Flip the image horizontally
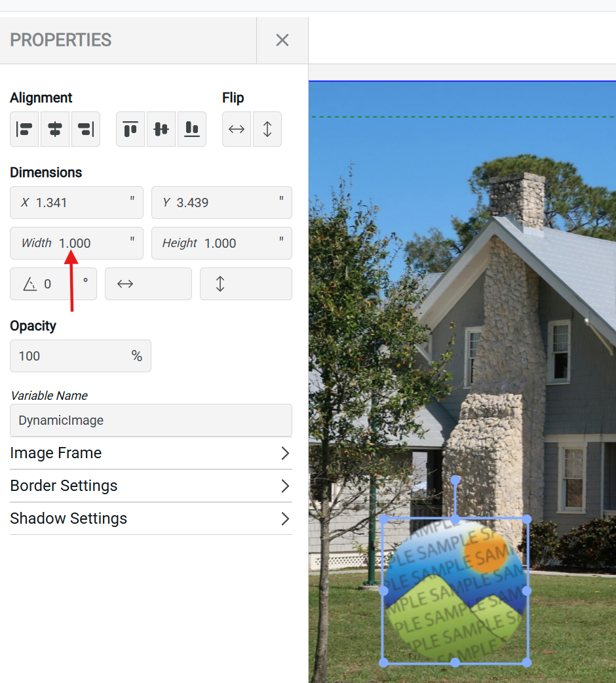616x683 pixels. click(x=237, y=129)
